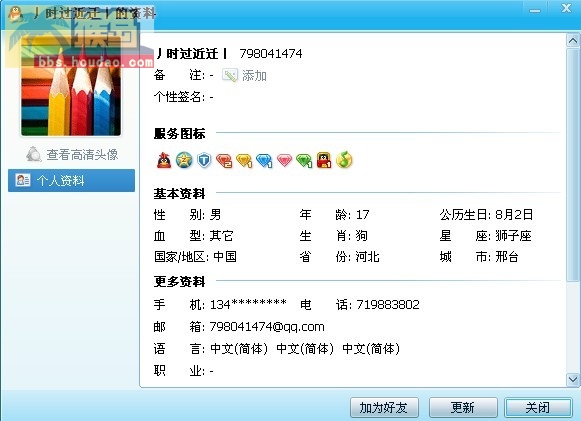Click the blue star level service icon
Image resolution: width=581 pixels, height=421 pixels.
click(x=184, y=160)
